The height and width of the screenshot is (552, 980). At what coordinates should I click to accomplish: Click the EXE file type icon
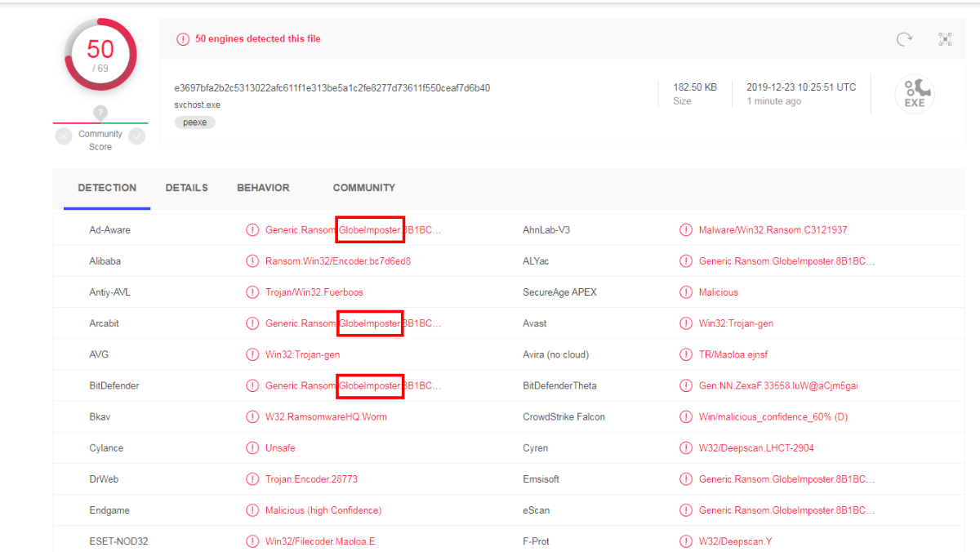914,93
